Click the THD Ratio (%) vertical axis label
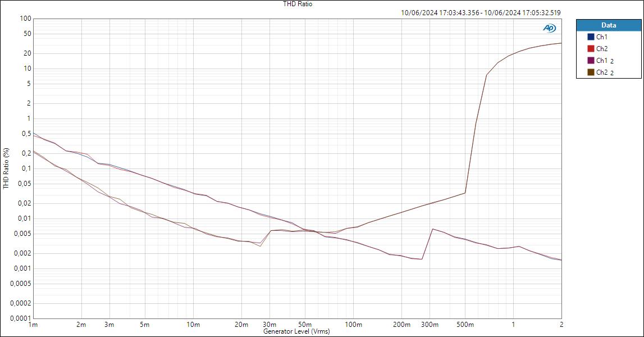 click(6, 168)
